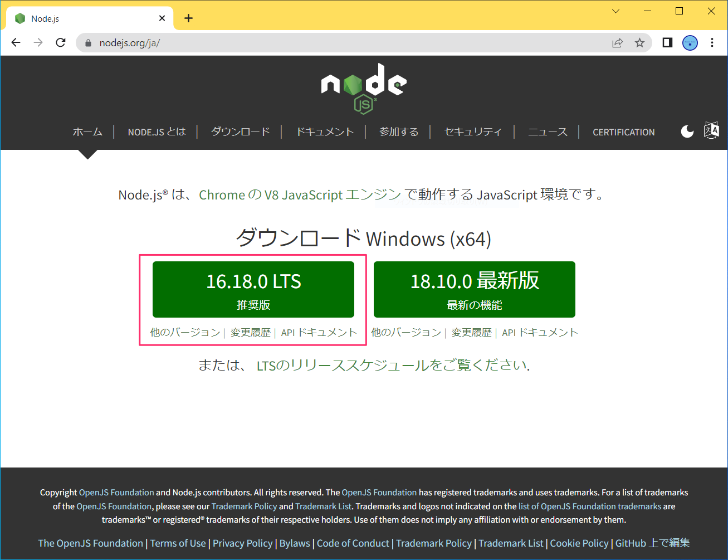The image size is (728, 560).
Task: Open The OpenJS Foundation bottom footer link
Action: click(91, 543)
